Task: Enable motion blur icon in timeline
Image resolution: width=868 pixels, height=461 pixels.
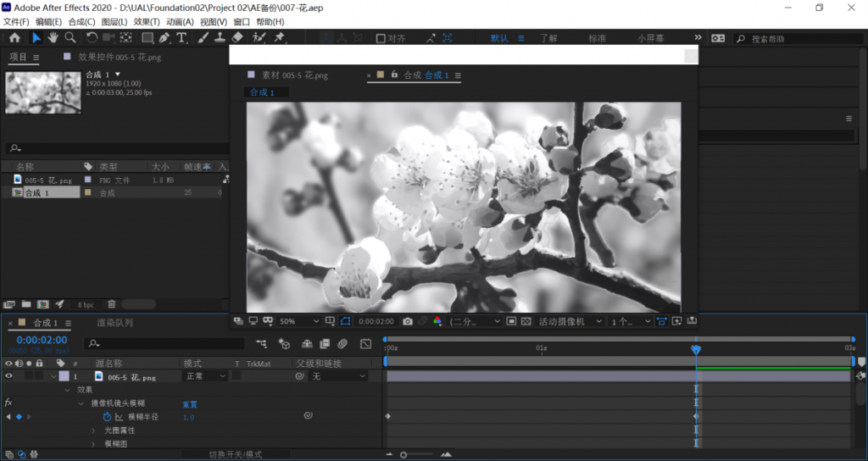Action: [342, 344]
